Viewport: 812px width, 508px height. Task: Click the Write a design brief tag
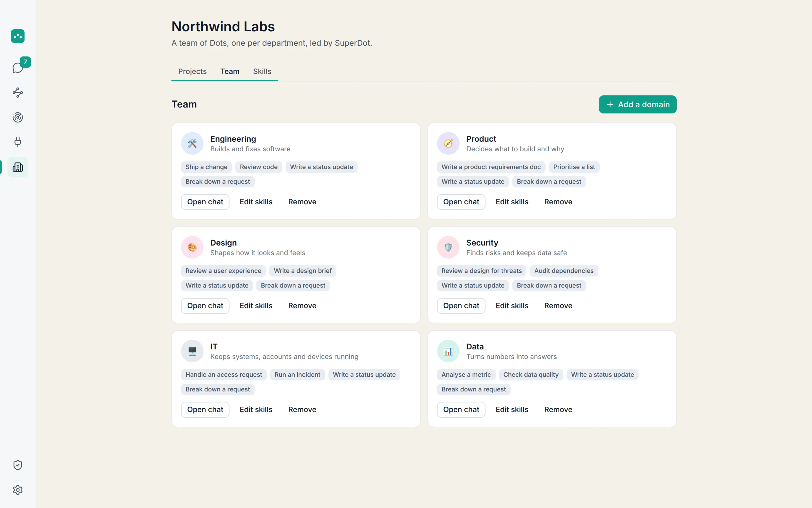pos(303,271)
